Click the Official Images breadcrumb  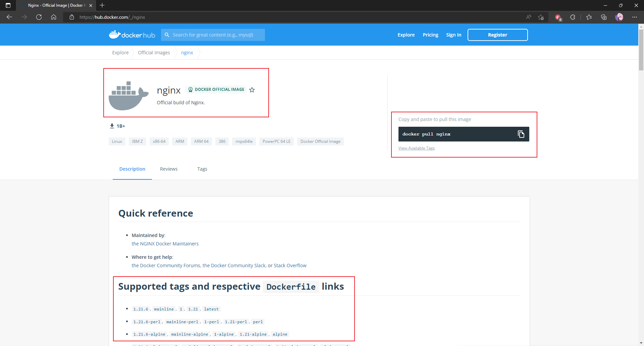[x=154, y=53]
